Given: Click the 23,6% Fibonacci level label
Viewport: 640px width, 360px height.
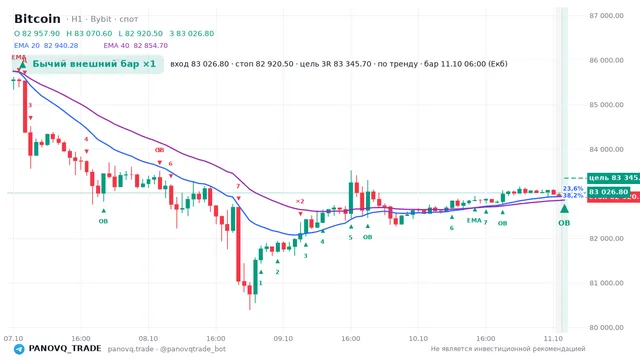Looking at the screenshot, I should point(573,189).
